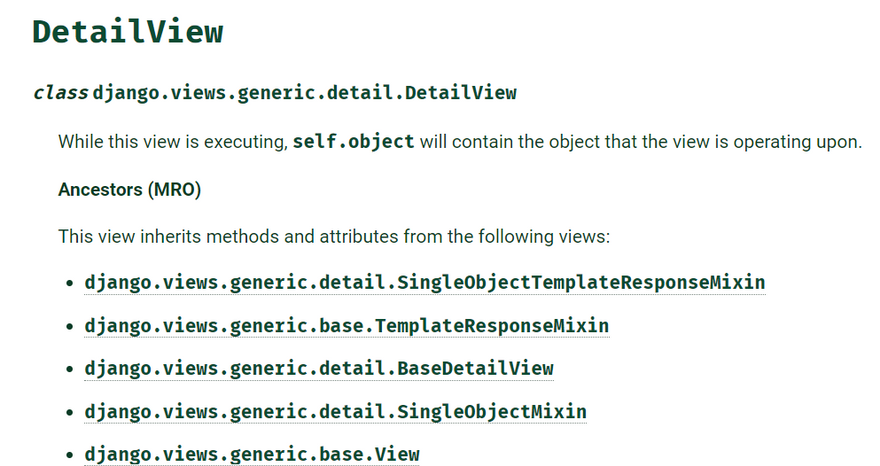Viewport: 880px width, 466px height.
Task: Click the django.views.generic.detail.DetailView class signature
Action: click(305, 93)
